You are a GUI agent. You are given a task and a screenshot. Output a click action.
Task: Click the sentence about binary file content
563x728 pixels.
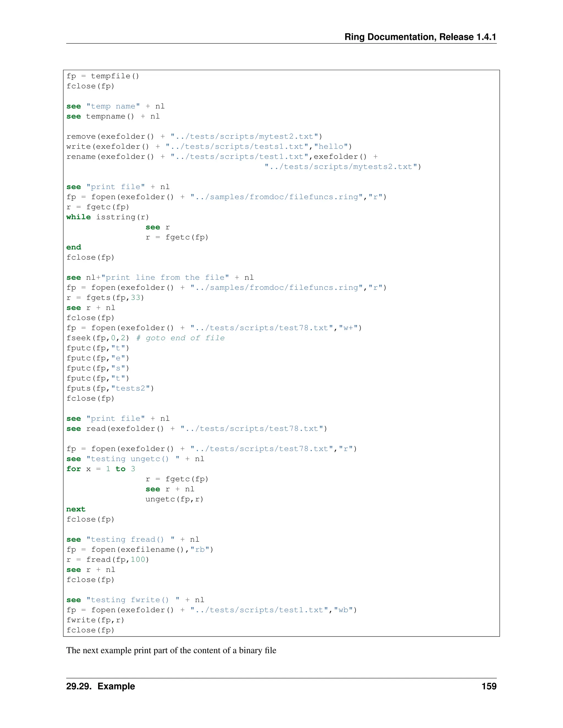(x=171, y=650)
